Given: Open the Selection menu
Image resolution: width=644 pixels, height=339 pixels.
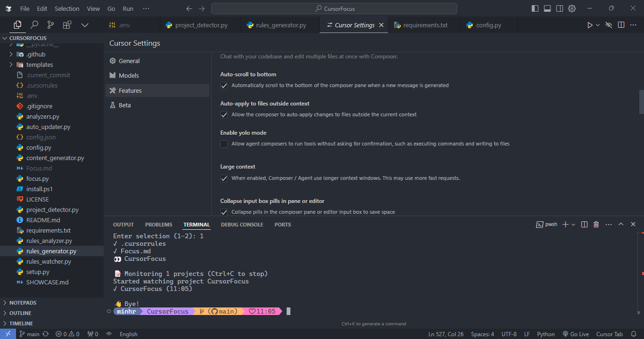Looking at the screenshot, I should pyautogui.click(x=67, y=8).
